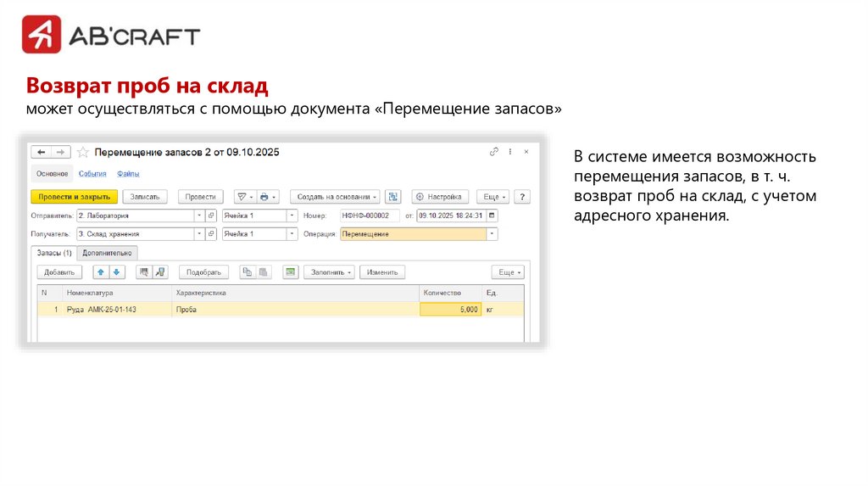Expand the Отправитель dropdown arrow
Viewport: 868px width, 487px height.
[x=199, y=216]
